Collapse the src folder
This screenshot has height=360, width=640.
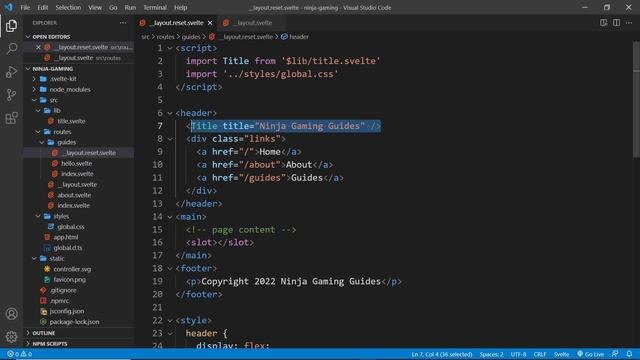pos(34,100)
